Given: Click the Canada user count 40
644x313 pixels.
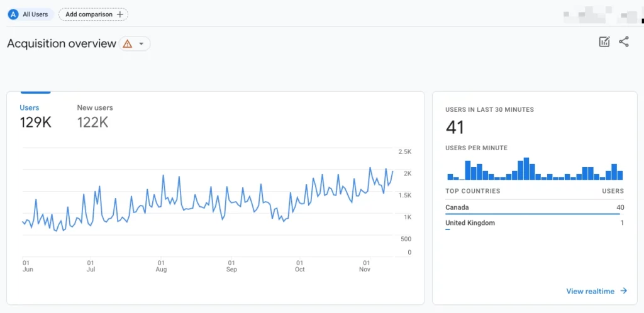Looking at the screenshot, I should pyautogui.click(x=620, y=207).
